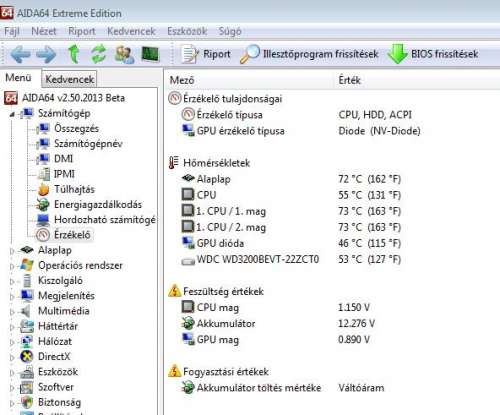The height and width of the screenshot is (415, 500).
Task: Click the Multimédia speaker icon
Action: [x=26, y=311]
